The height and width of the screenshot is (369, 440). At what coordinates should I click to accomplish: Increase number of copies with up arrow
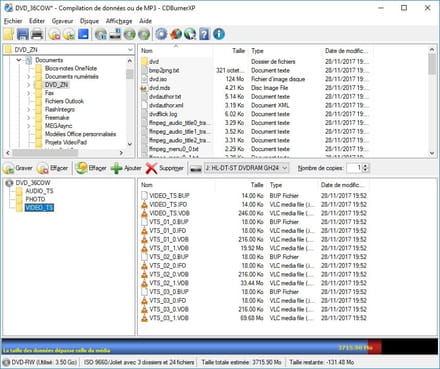point(366,166)
